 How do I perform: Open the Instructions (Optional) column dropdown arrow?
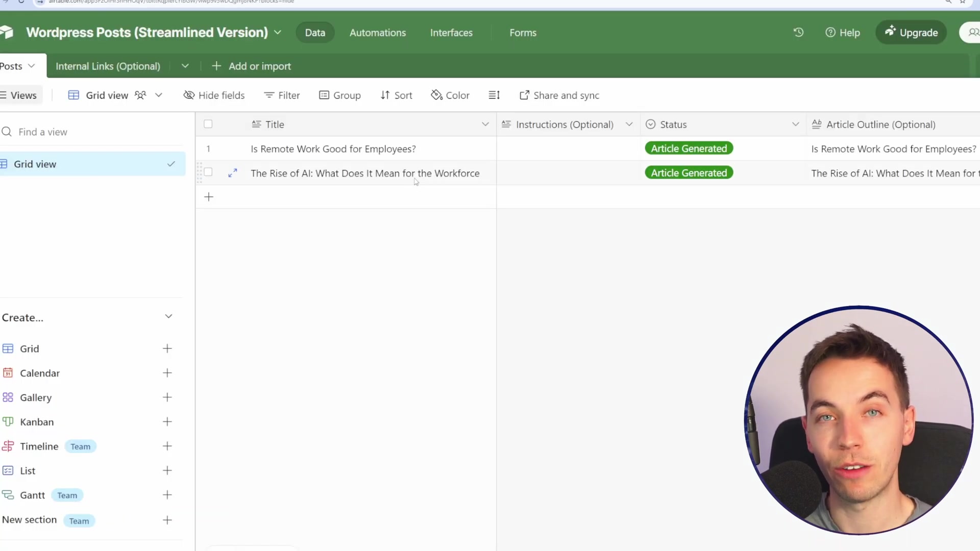pos(629,124)
